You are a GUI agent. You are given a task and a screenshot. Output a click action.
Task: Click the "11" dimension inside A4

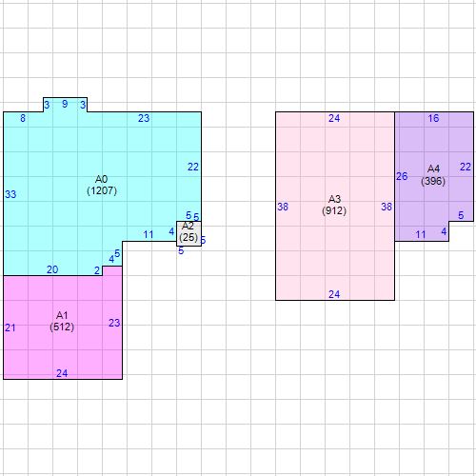point(421,234)
